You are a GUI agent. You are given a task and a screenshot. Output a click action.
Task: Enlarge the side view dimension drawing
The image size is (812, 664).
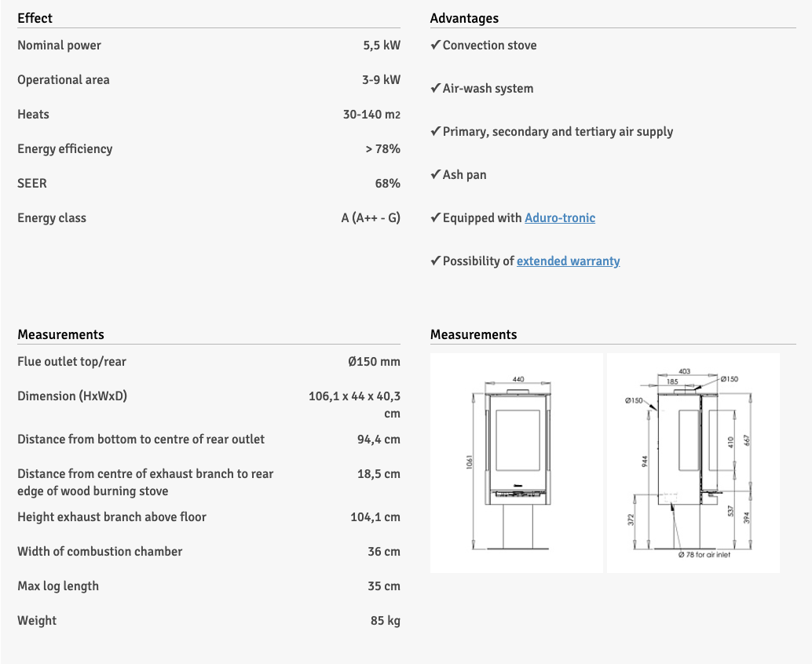[693, 462]
